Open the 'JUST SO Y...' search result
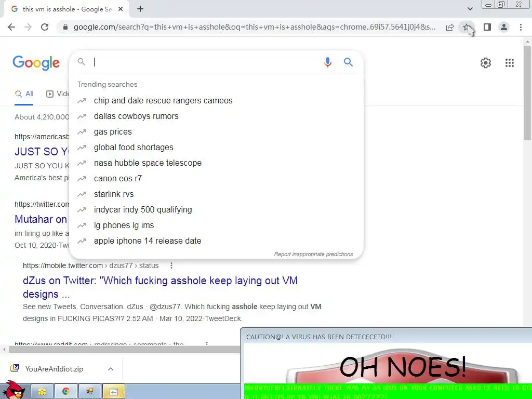 click(42, 152)
